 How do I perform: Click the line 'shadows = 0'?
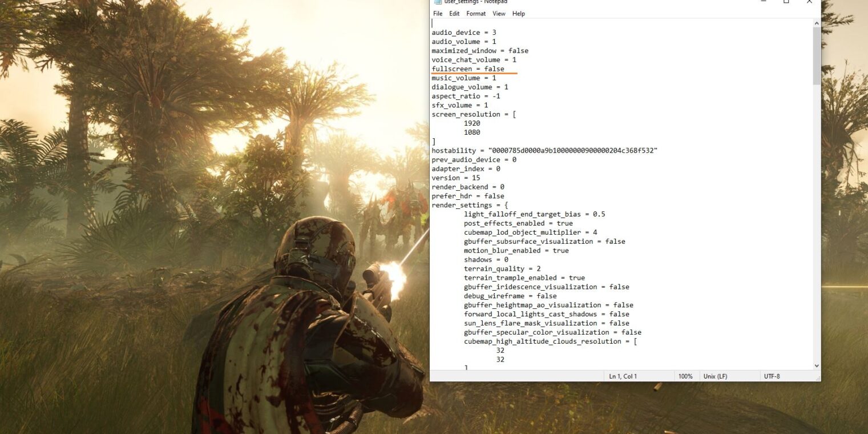pos(486,260)
